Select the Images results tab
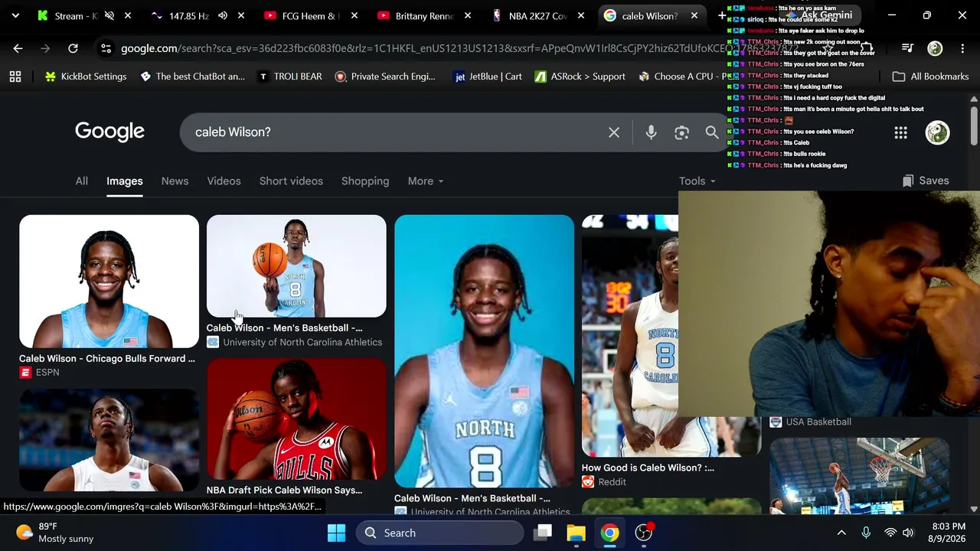The height and width of the screenshot is (551, 980). click(124, 181)
